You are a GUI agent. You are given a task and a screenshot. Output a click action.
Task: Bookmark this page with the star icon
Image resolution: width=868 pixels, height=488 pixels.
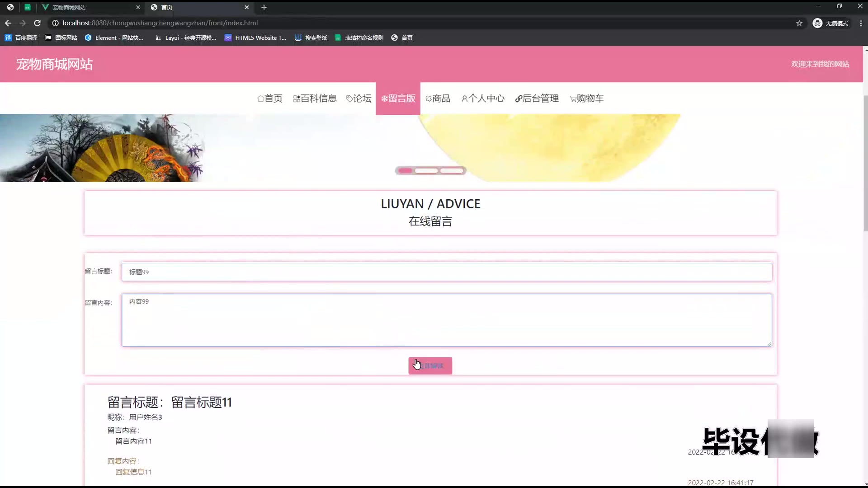[x=799, y=23]
